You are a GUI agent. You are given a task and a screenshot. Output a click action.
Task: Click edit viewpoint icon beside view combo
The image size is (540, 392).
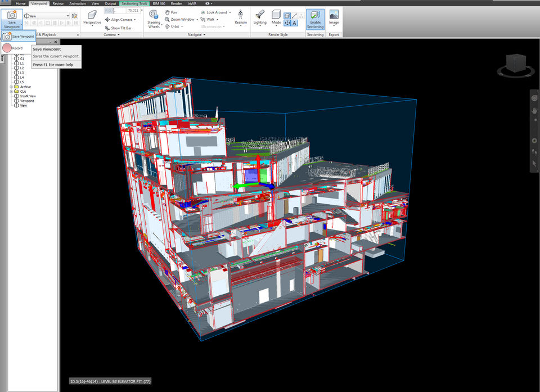coord(74,16)
